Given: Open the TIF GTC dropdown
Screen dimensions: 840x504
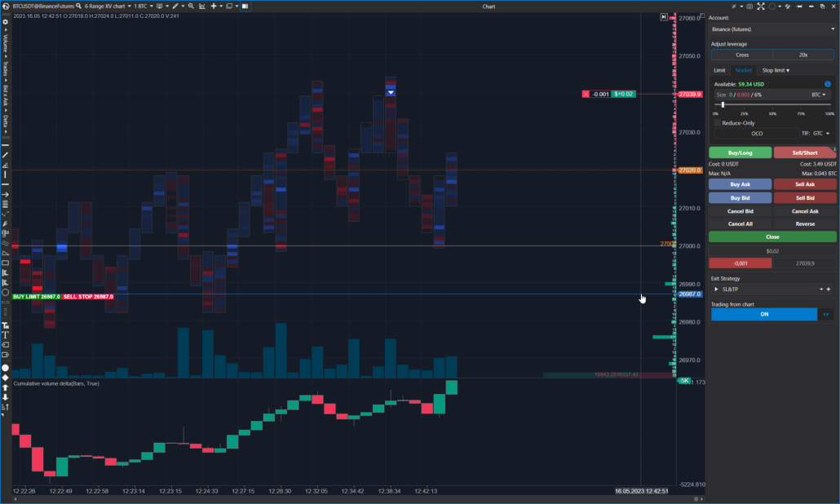Looking at the screenshot, I should click(x=820, y=133).
